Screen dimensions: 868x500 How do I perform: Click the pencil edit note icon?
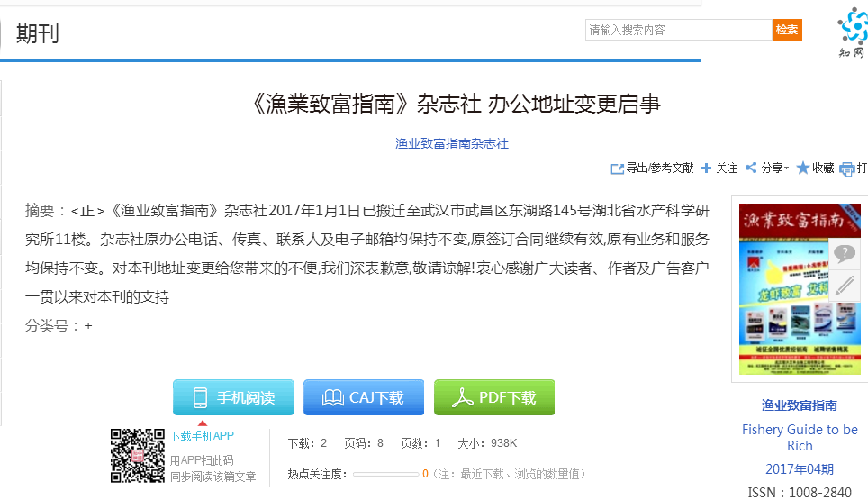click(845, 286)
